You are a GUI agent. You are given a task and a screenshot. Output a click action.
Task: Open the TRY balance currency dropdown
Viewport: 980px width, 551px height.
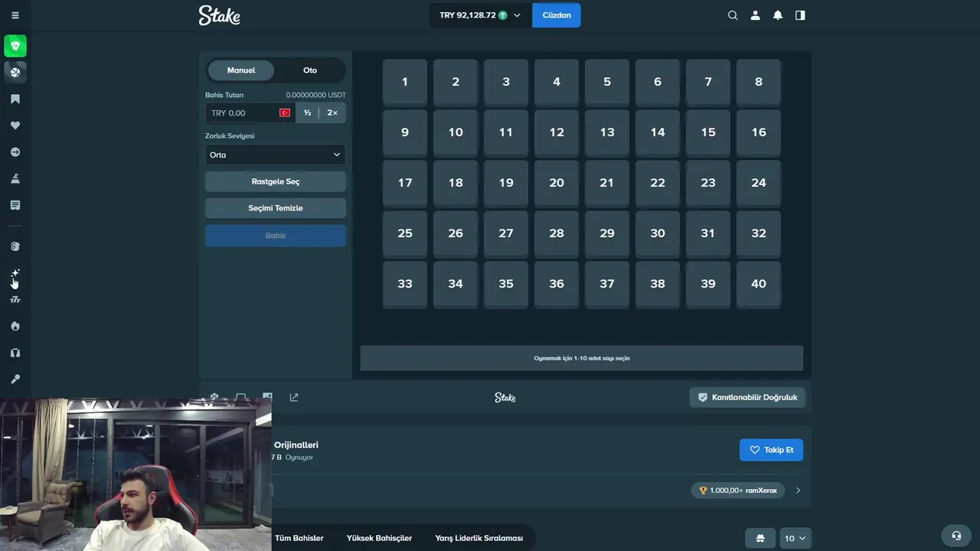(x=480, y=15)
